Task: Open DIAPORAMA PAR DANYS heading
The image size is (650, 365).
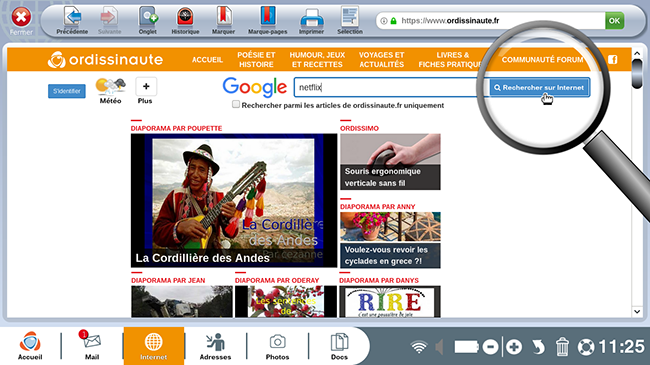Action: 379,280
